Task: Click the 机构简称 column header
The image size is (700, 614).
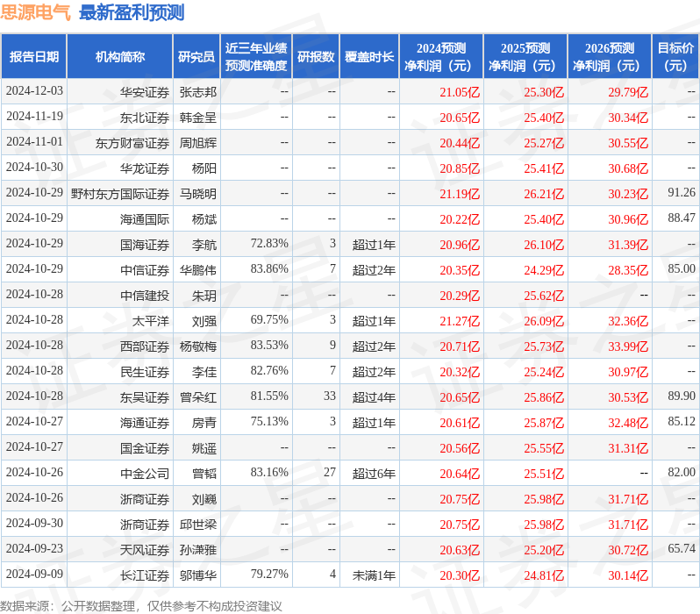Action: coord(119,57)
